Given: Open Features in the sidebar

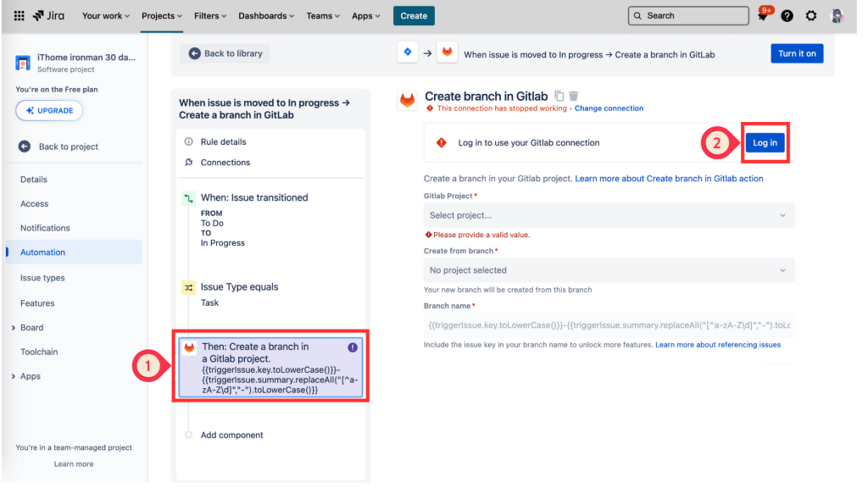Looking at the screenshot, I should point(37,303).
